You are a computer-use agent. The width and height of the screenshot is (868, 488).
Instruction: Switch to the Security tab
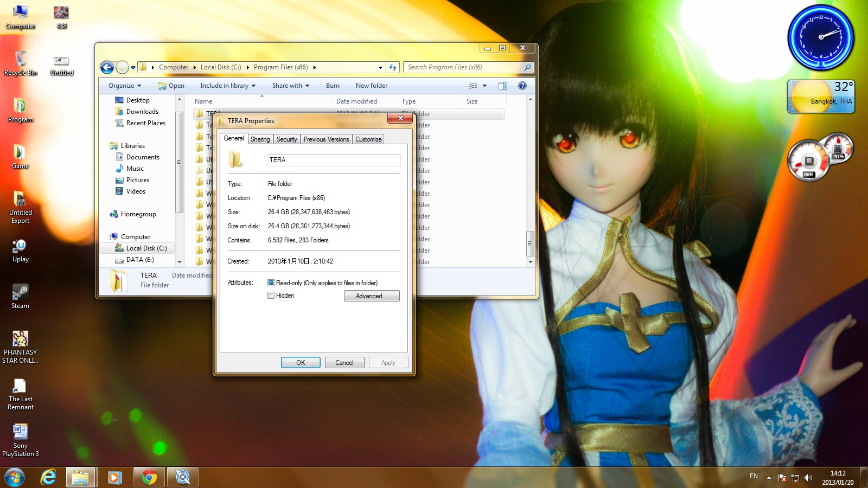point(286,139)
